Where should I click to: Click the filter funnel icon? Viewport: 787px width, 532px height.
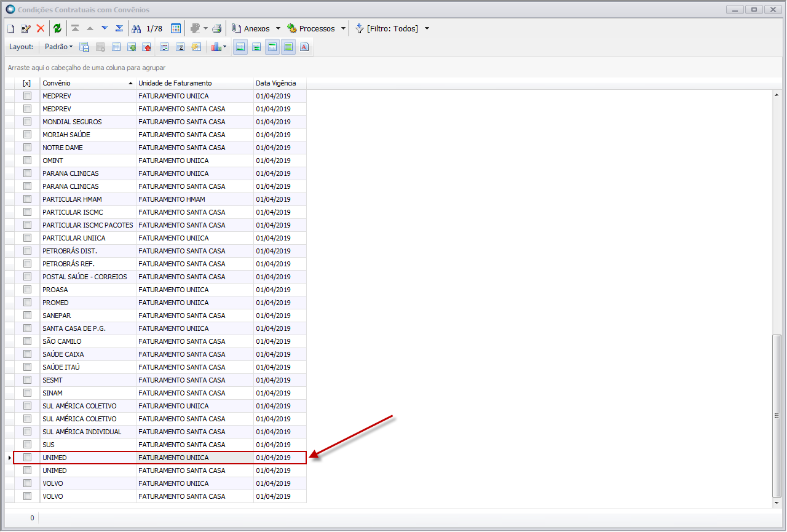360,28
